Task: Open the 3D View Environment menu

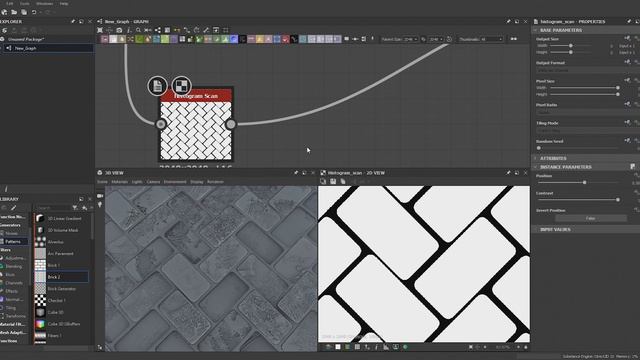Action: (x=175, y=182)
